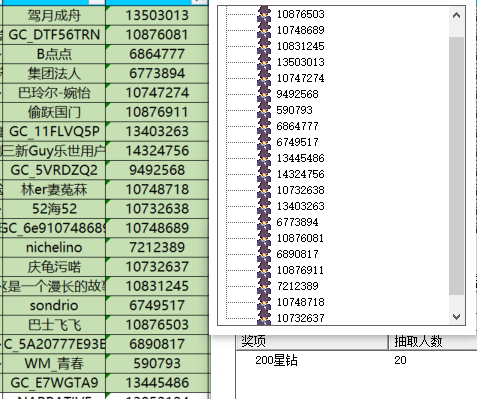Click spreadsheet cell 集团法人
Viewport: 477px width, 399px height.
point(54,73)
